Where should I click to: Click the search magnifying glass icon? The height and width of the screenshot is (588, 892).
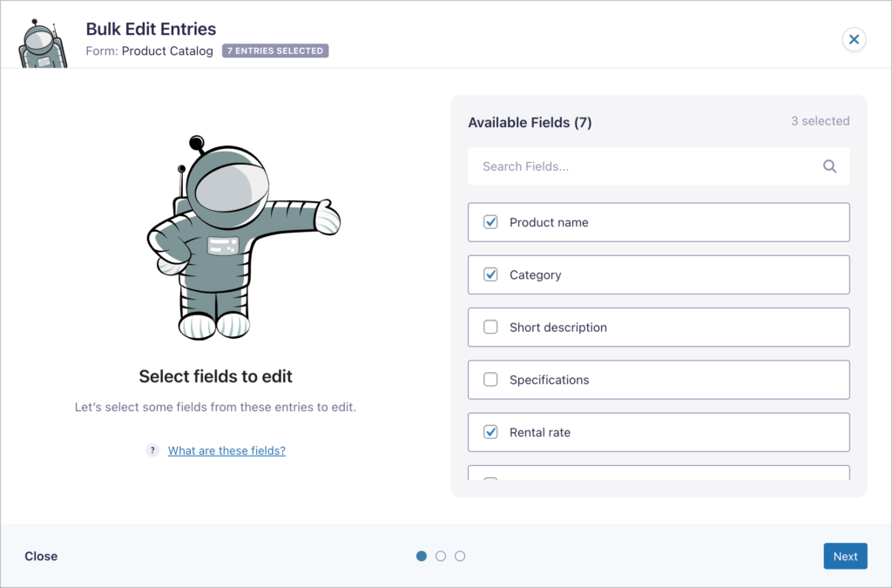click(828, 166)
